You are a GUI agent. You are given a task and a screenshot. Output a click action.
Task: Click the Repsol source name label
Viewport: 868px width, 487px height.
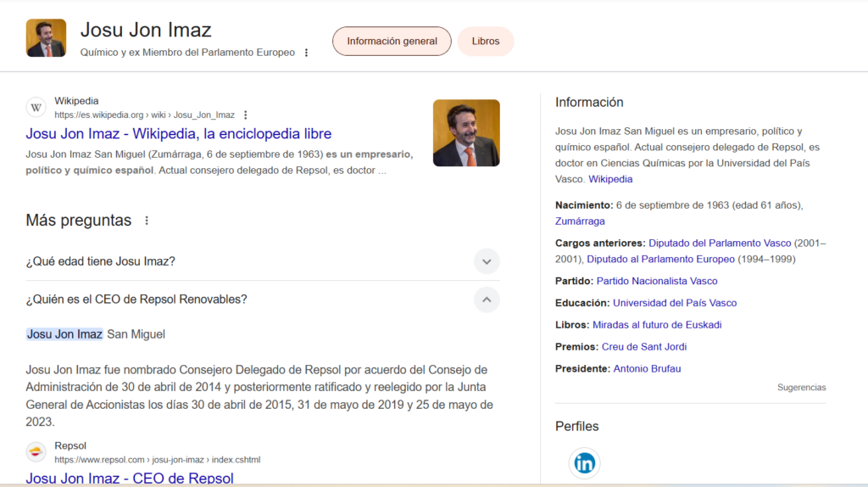click(70, 445)
